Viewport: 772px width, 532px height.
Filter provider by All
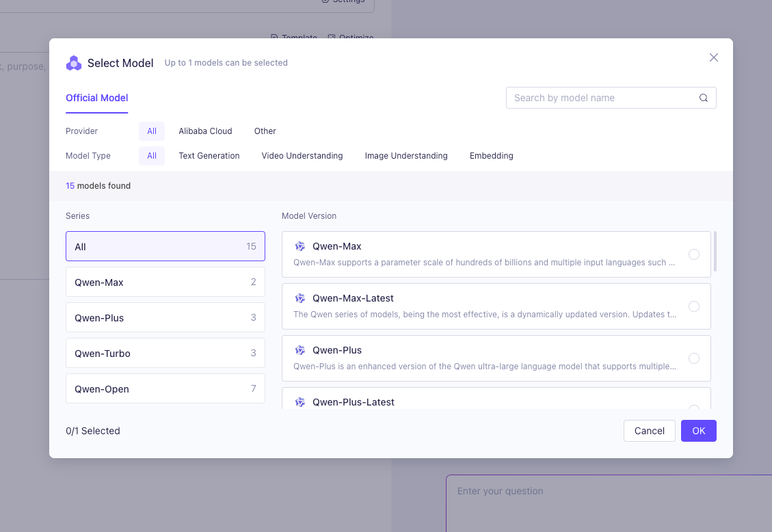152,131
